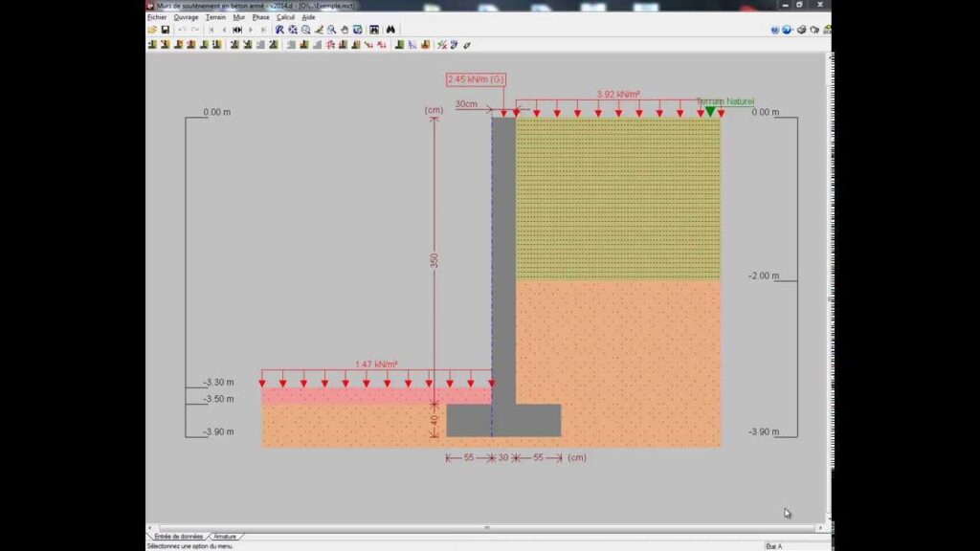
Task: Go to the next phase arrow
Action: [251, 30]
